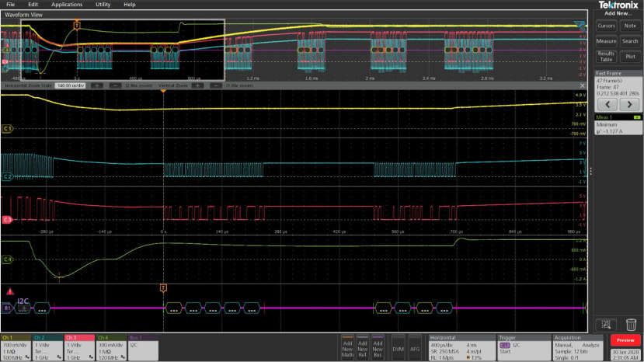Viewport: 644px width, 362px height.
Task: Open the Help menu
Action: [x=130, y=5]
